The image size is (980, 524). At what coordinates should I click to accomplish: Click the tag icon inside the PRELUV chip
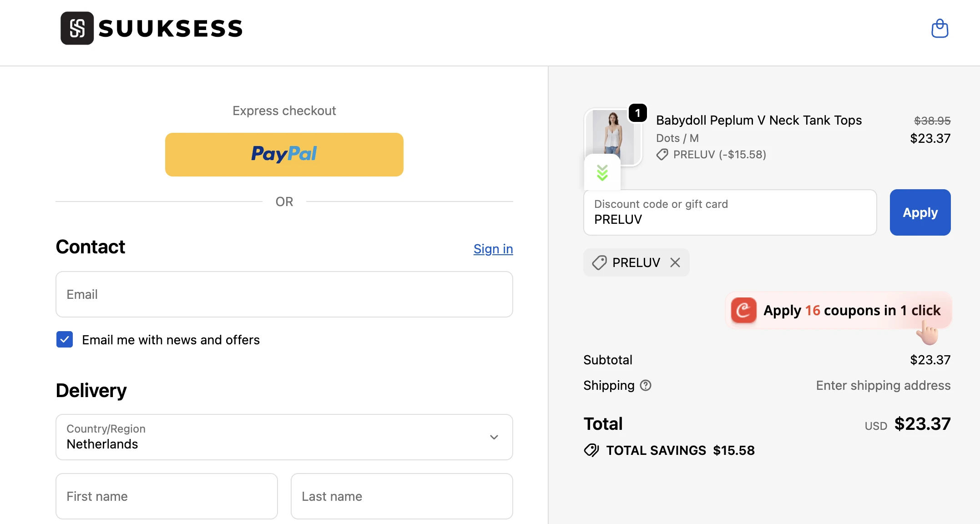coord(600,262)
